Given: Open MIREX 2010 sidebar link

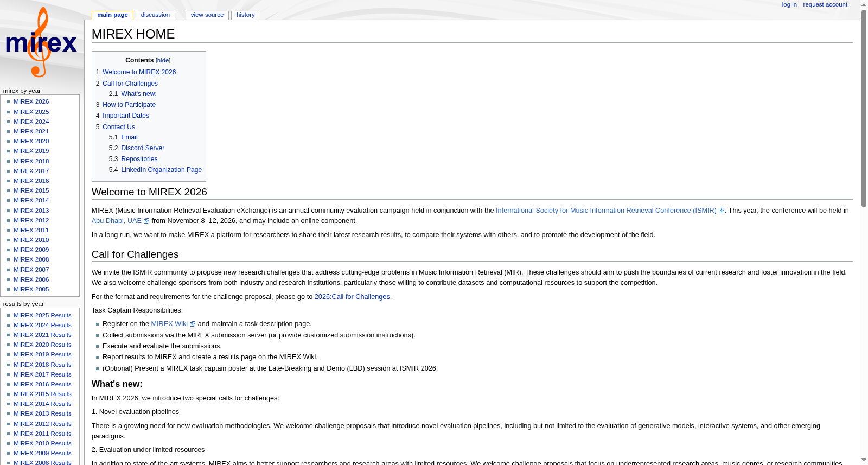Looking at the screenshot, I should pos(31,240).
